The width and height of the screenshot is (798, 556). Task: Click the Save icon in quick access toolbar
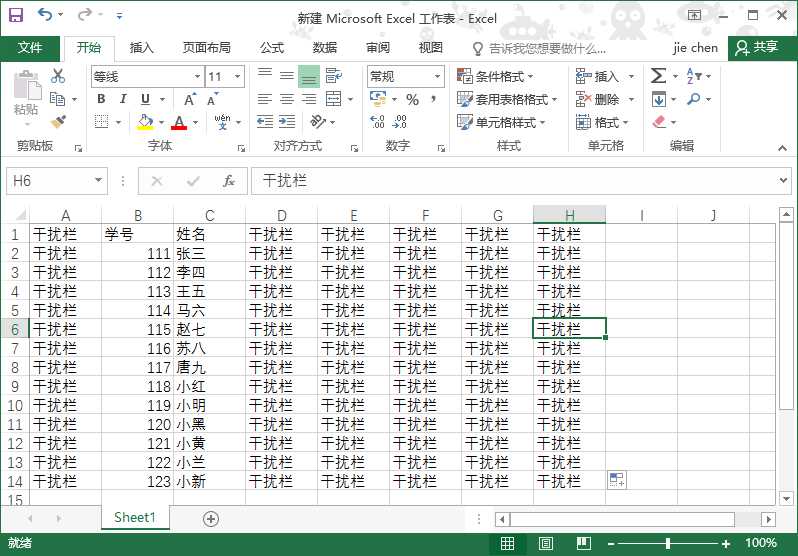(16, 15)
